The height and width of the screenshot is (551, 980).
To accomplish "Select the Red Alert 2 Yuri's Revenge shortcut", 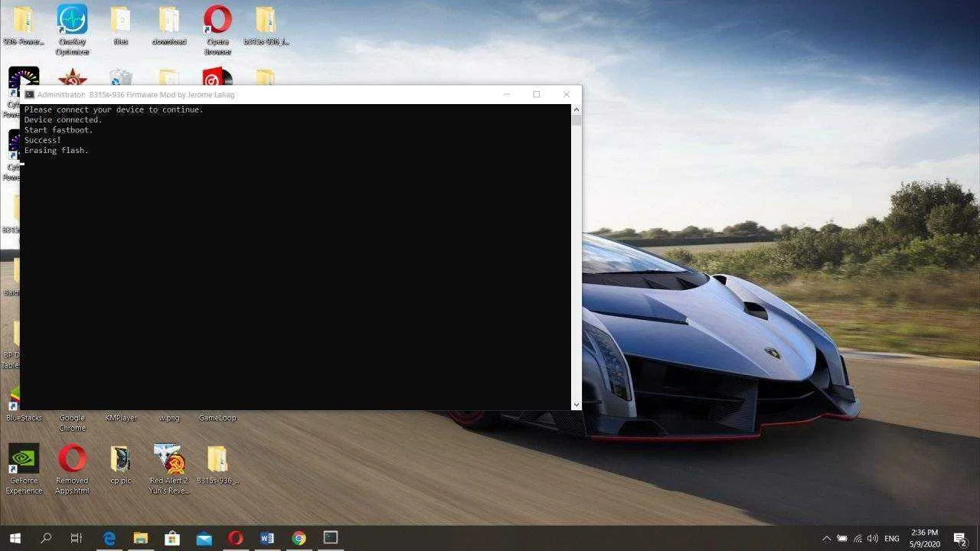I will pyautogui.click(x=168, y=469).
